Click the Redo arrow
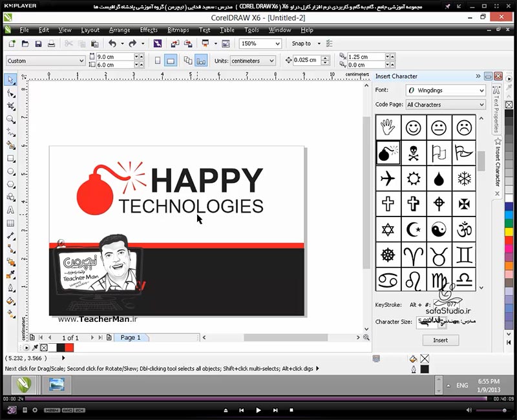 pos(132,43)
